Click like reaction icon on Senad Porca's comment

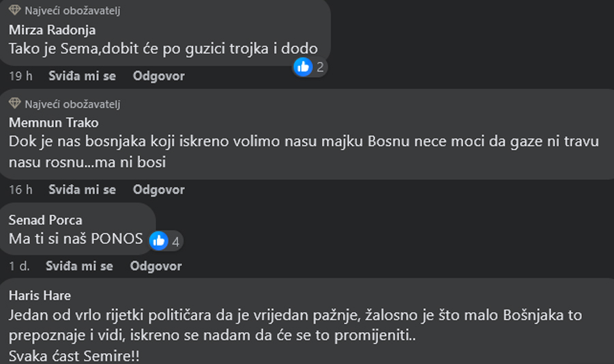click(x=158, y=241)
